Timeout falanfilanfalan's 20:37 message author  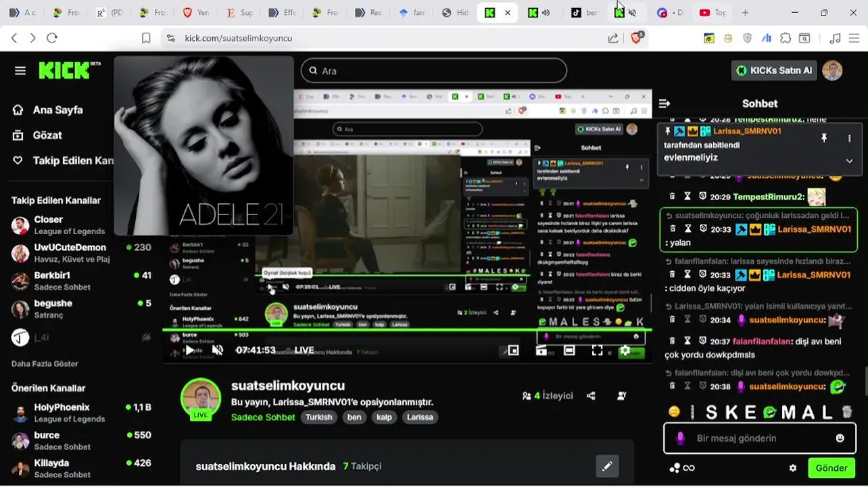(688, 342)
